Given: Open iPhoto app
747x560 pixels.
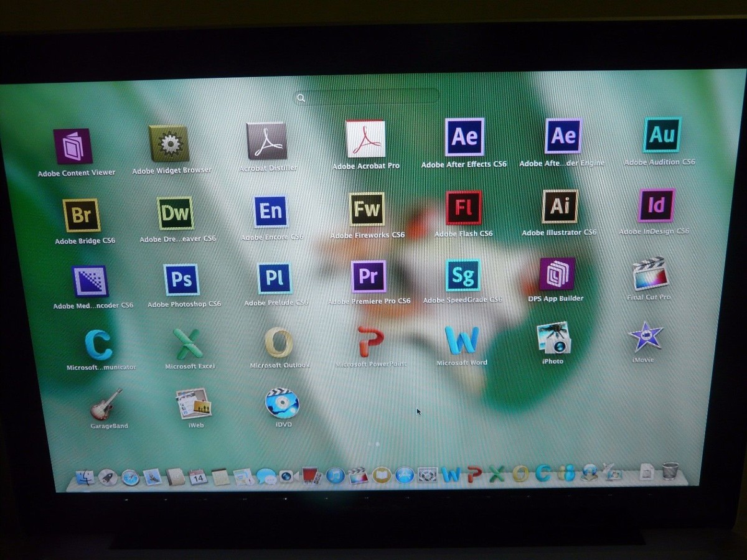Looking at the screenshot, I should (x=553, y=338).
